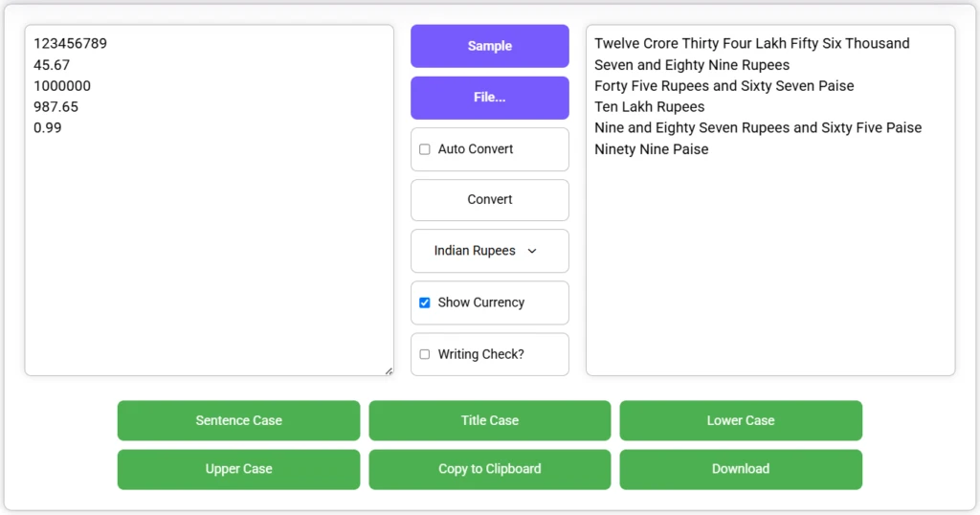Enable the Auto Convert checkbox
The width and height of the screenshot is (980, 515).
[x=425, y=149]
